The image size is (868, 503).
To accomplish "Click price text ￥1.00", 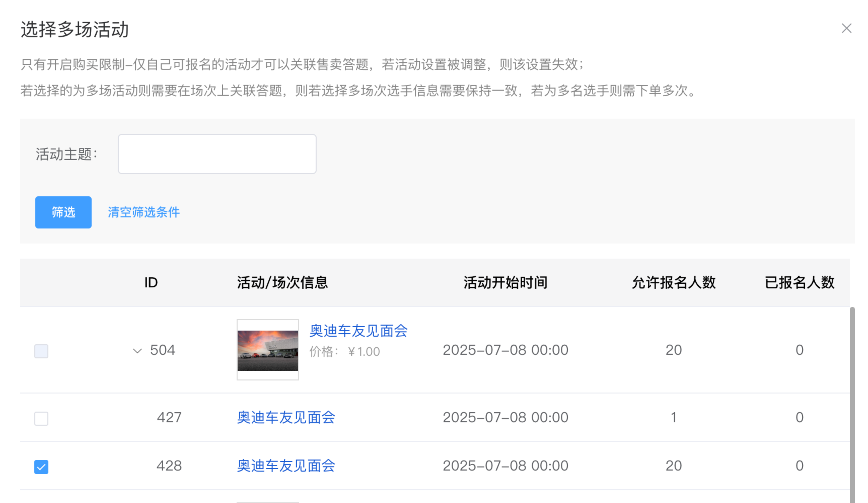I will coord(364,352).
